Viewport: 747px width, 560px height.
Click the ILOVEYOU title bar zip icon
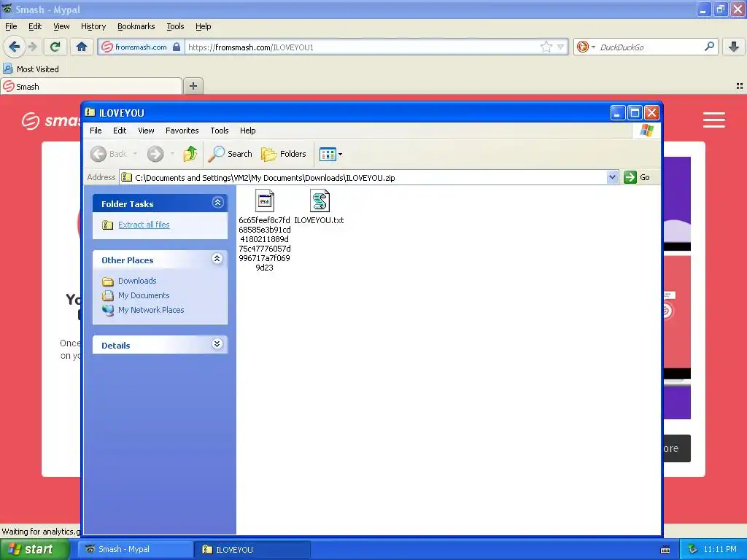(90, 112)
